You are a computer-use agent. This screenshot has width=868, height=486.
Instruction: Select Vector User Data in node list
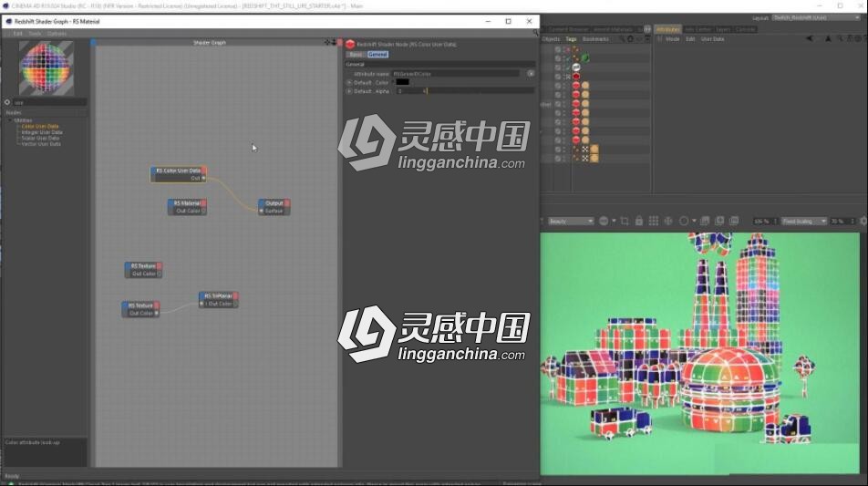tap(41, 144)
